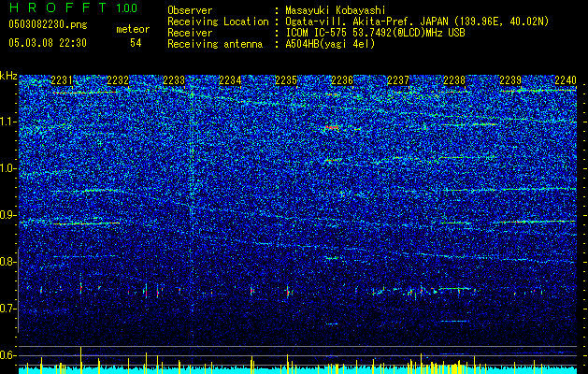The height and width of the screenshot is (374, 588).
Task: Click the 0.7 kHz axis label
Action: [x=8, y=309]
